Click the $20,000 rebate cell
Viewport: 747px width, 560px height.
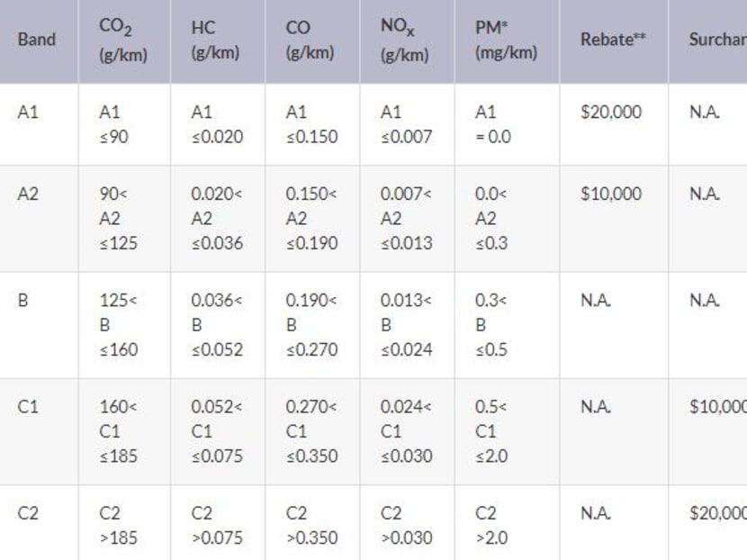(x=611, y=113)
